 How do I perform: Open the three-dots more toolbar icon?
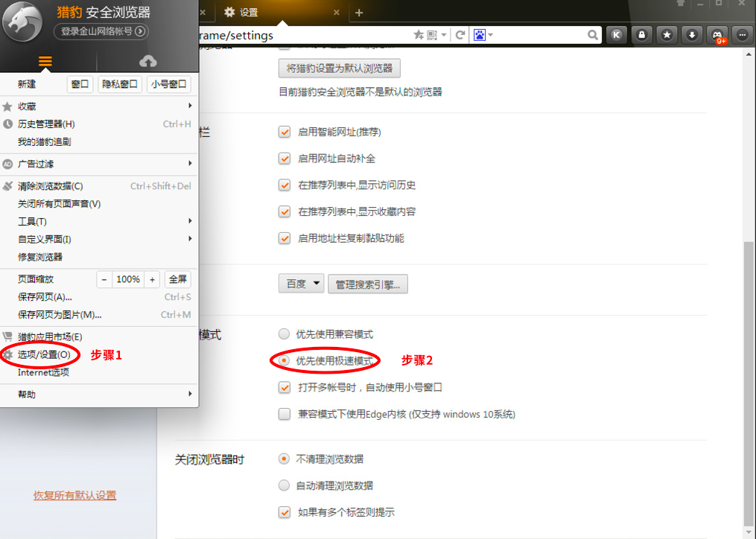(743, 35)
